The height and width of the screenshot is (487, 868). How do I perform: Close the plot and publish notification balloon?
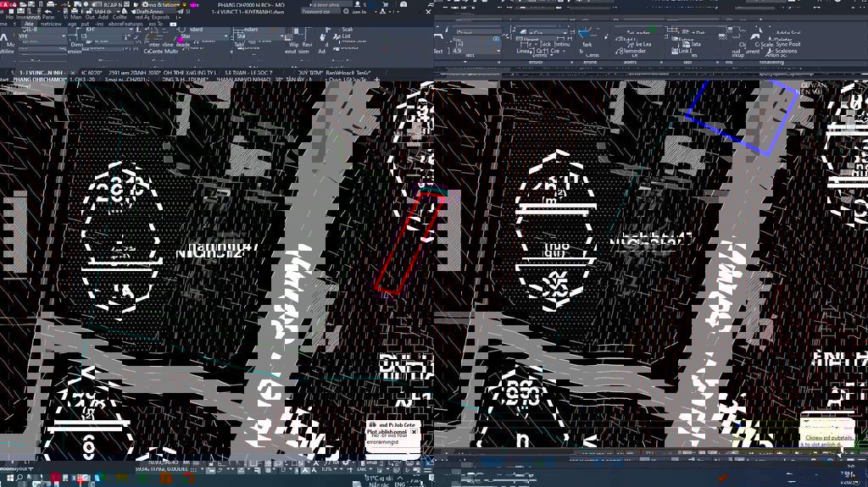click(414, 432)
